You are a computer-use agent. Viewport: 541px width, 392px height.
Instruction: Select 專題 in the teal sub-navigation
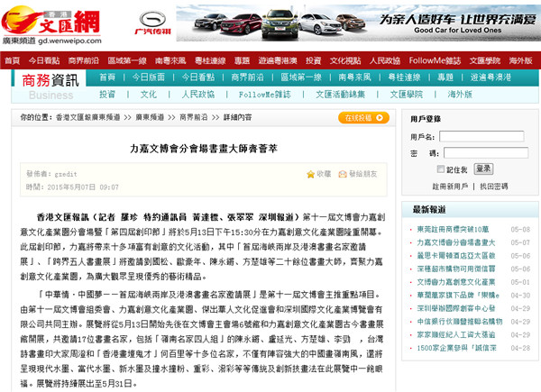445,77
